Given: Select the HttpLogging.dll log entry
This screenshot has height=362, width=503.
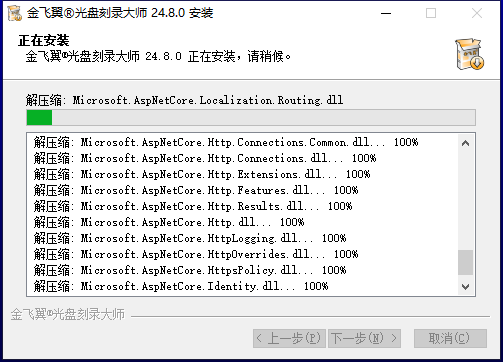Looking at the screenshot, I should point(190,238).
